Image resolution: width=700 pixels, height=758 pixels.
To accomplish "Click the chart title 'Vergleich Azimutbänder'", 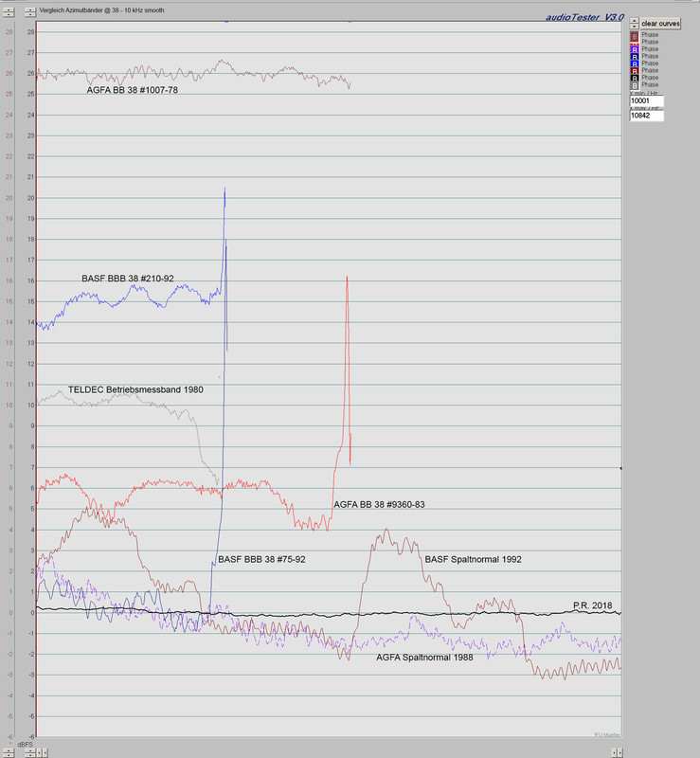I will tap(101, 9).
